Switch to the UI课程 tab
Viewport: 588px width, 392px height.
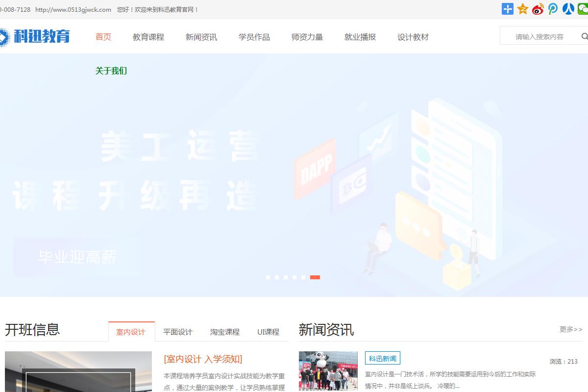click(268, 332)
